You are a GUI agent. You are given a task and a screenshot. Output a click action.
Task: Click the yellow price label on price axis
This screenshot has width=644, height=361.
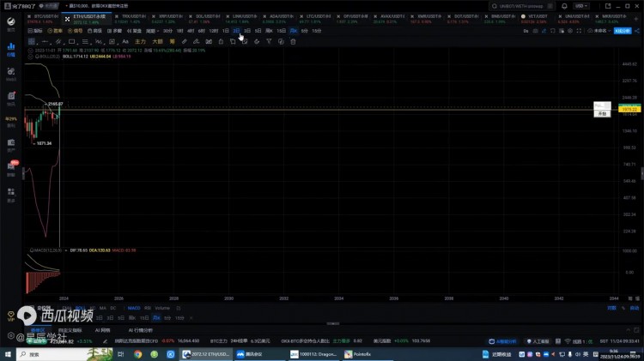tap(629, 109)
